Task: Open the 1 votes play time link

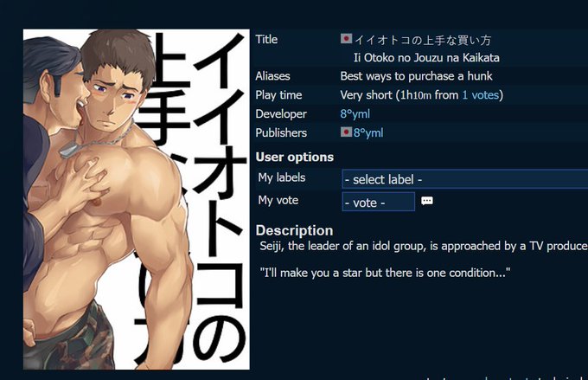Action: click(481, 95)
